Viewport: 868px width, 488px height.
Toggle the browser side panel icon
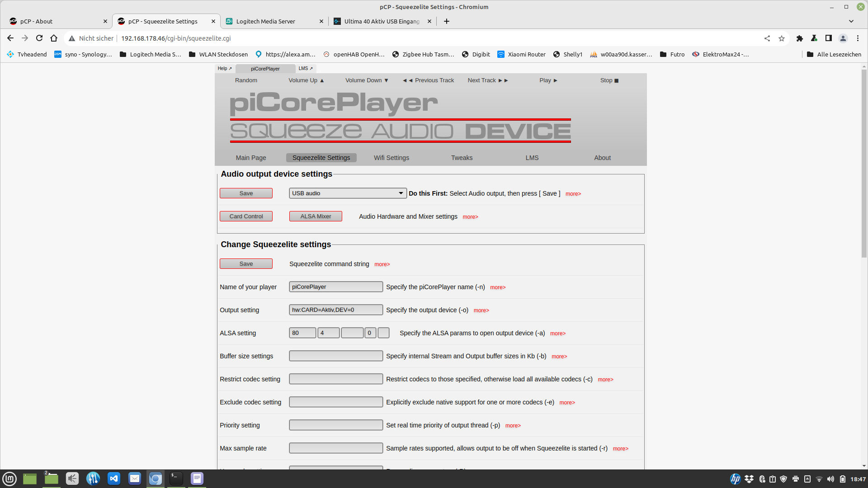829,38
